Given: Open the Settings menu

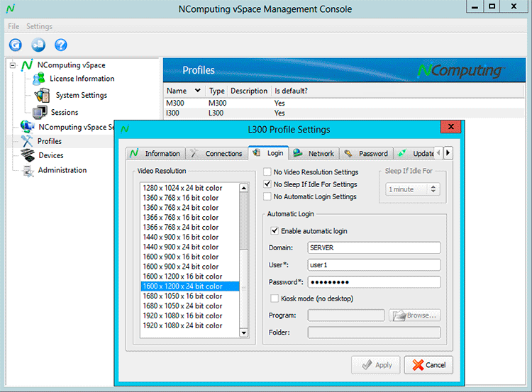Looking at the screenshot, I should (x=39, y=26).
